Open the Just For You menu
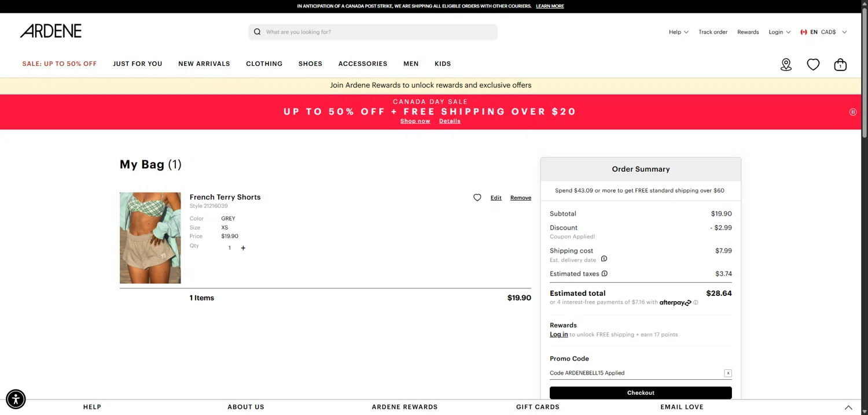 [x=138, y=64]
